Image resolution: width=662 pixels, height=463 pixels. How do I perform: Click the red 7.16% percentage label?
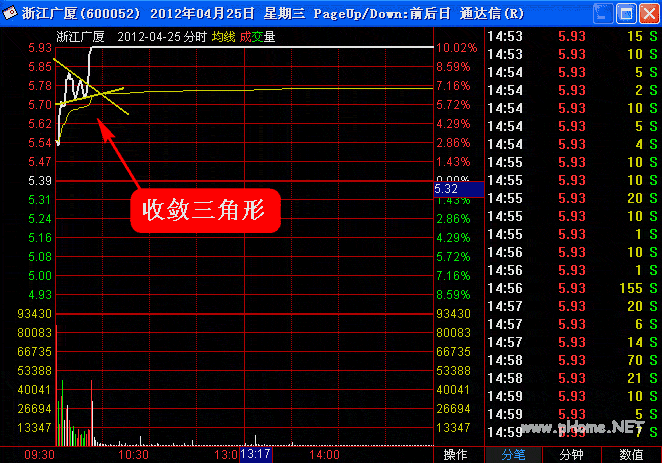[x=453, y=86]
